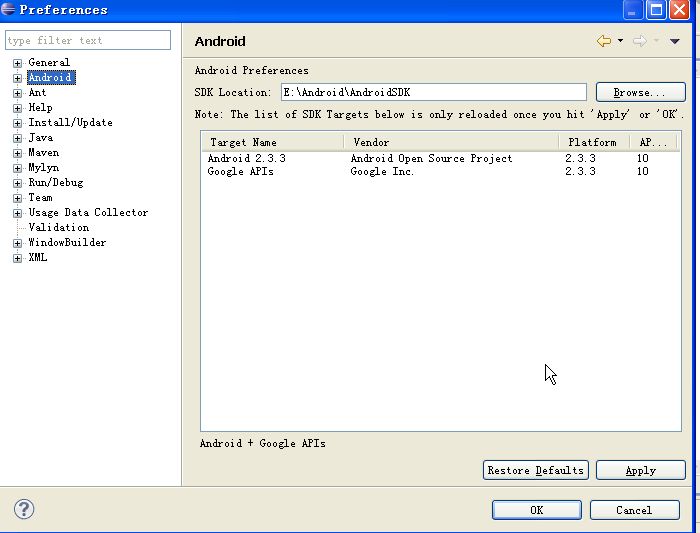
Task: Select Usage Data Collector preferences
Action: click(x=88, y=212)
